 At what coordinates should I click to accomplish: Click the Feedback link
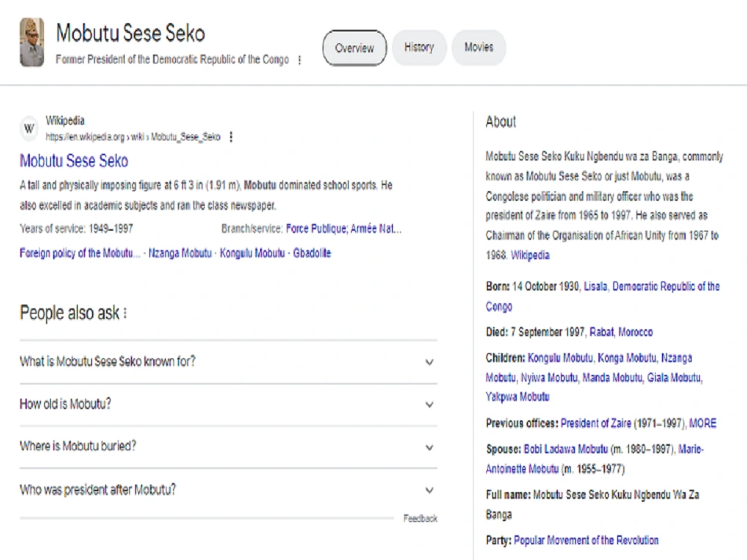coord(421,517)
